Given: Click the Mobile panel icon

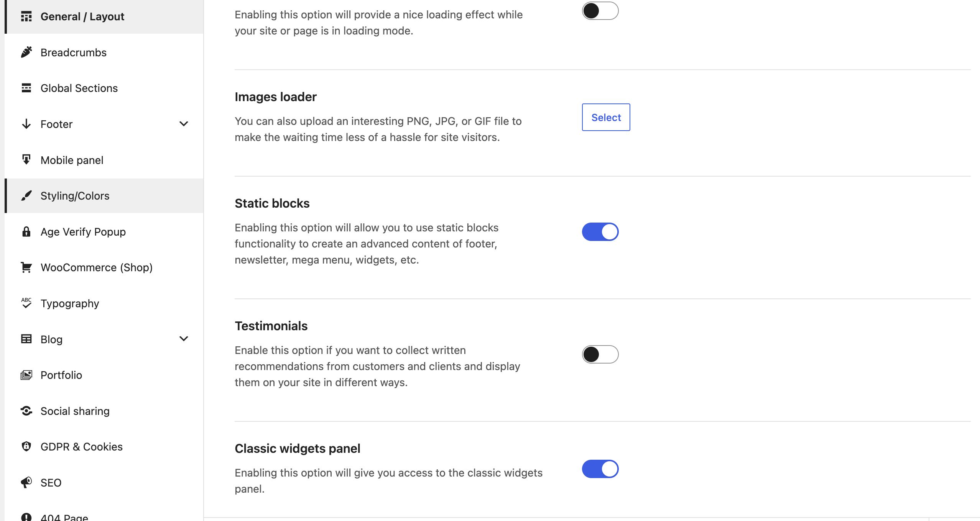Looking at the screenshot, I should coord(26,160).
